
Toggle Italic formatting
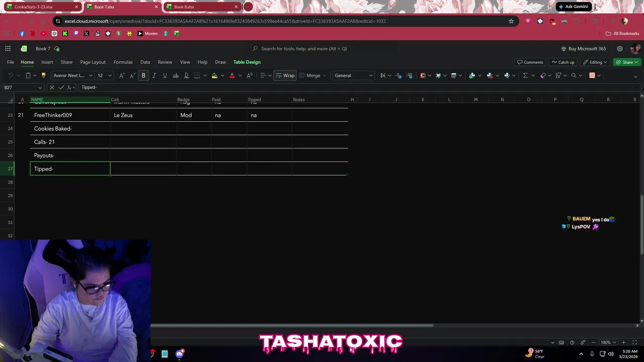154,75
